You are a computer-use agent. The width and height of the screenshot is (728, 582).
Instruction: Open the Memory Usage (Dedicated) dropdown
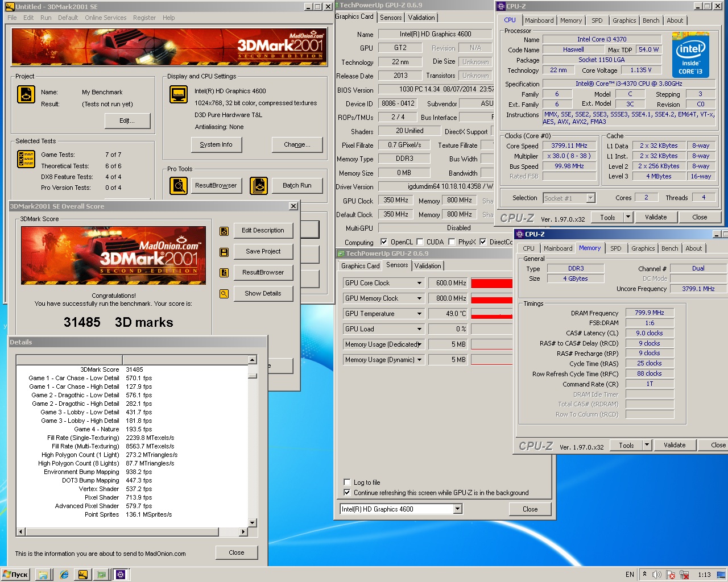coord(420,344)
